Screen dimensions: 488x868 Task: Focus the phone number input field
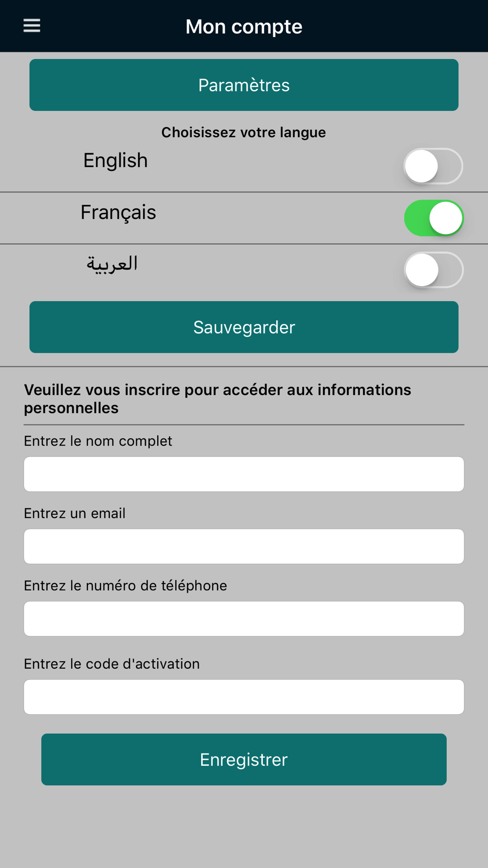[244, 619]
